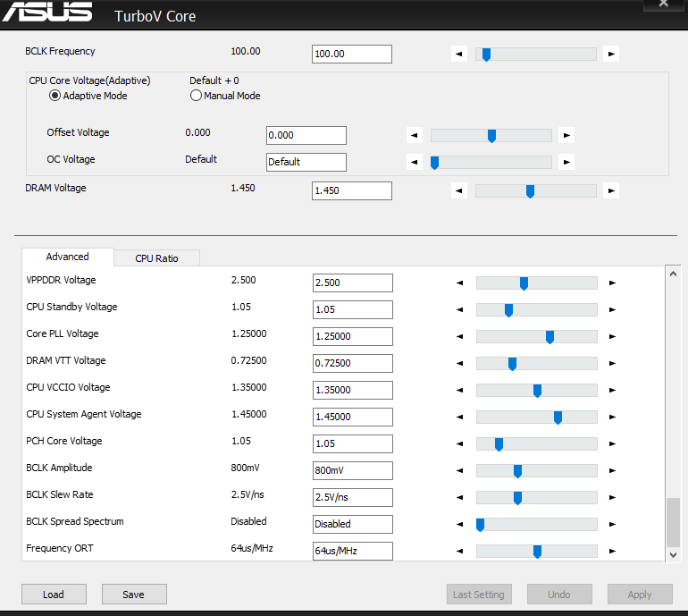Image resolution: width=688 pixels, height=616 pixels.
Task: Decrease Core PLL Voltage with left arrow
Action: click(459, 336)
